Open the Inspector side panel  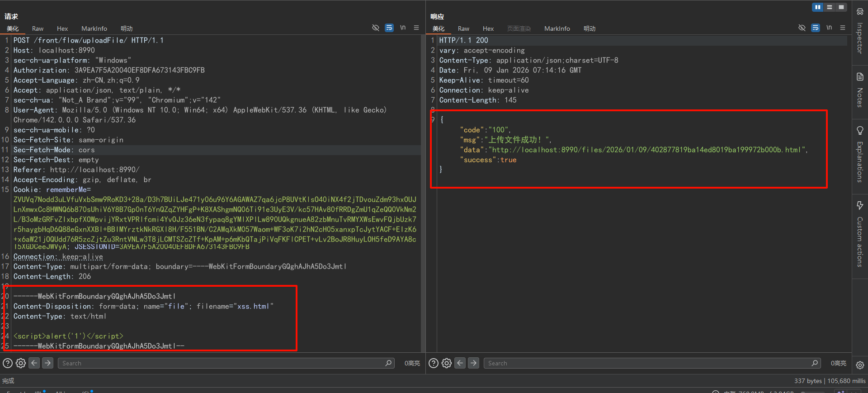tap(860, 31)
